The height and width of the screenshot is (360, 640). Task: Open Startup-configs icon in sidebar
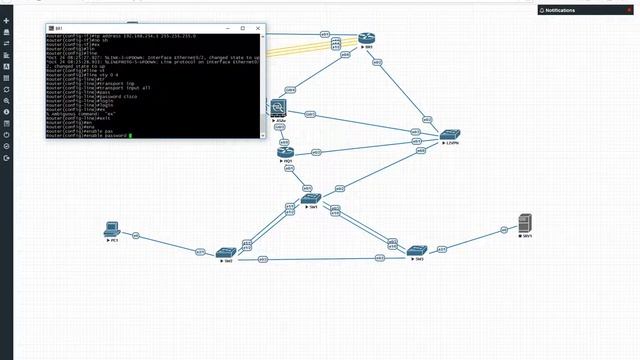coord(6,55)
